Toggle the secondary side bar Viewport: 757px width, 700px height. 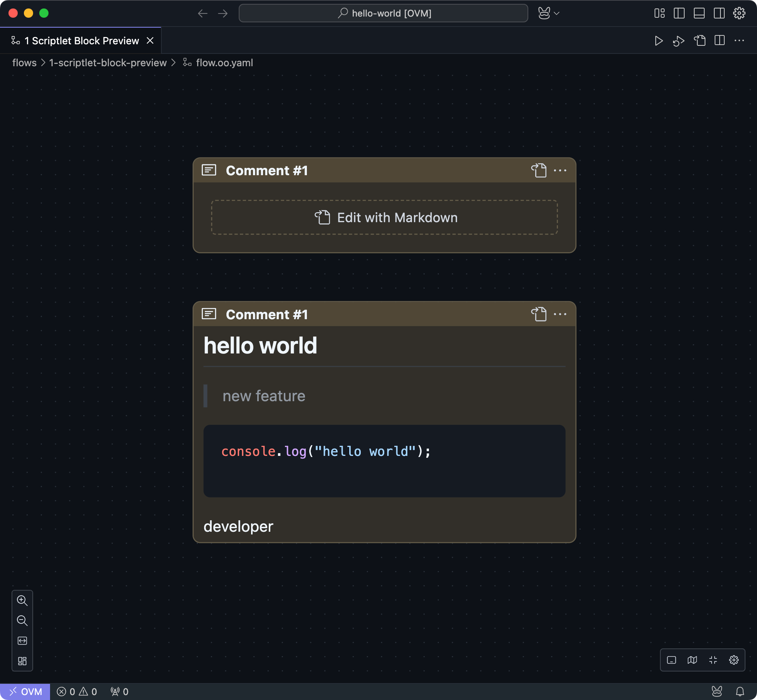[x=719, y=13]
